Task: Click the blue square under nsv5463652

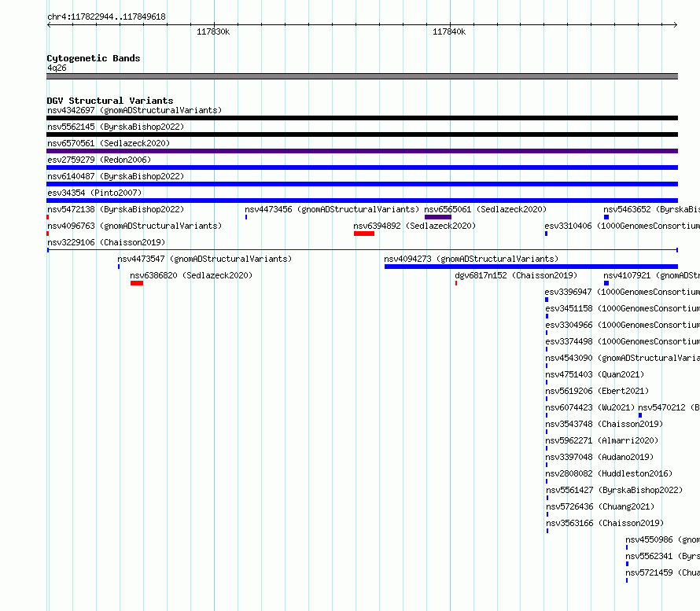Action: pos(606,217)
